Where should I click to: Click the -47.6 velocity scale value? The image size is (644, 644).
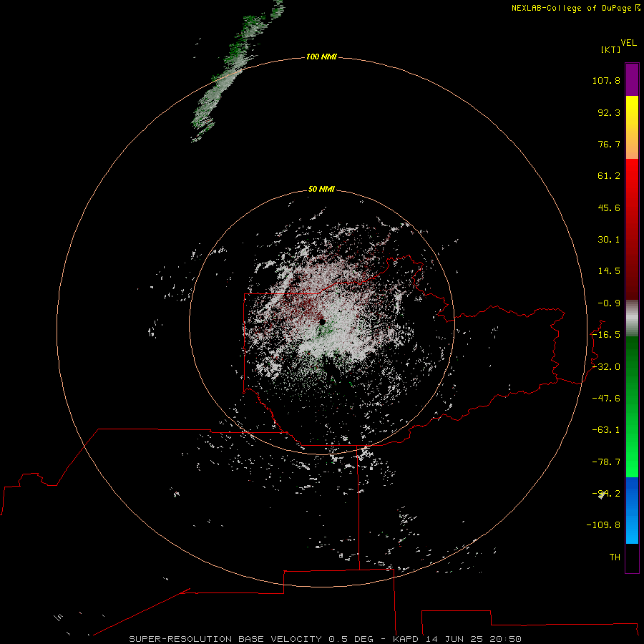[x=606, y=399]
